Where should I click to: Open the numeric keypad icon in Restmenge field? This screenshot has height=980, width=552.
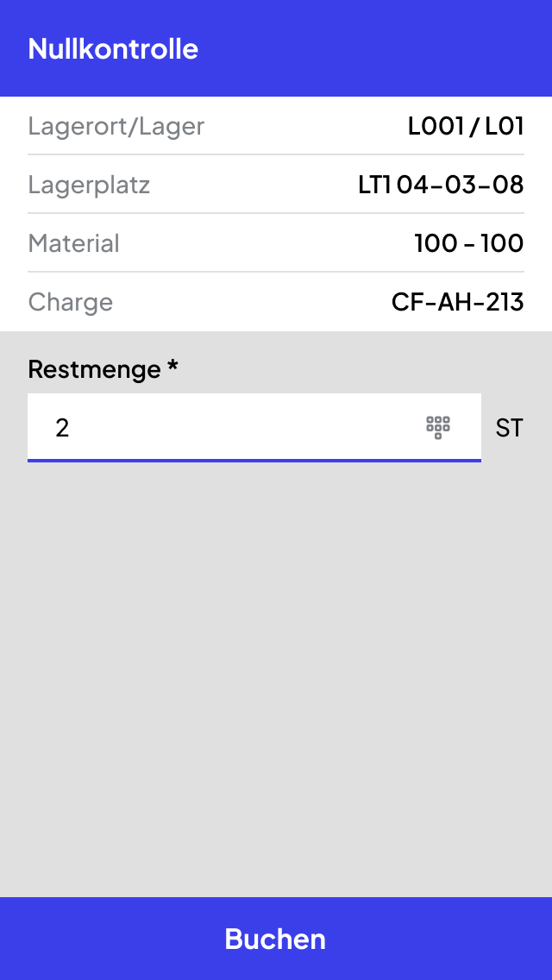pos(437,428)
